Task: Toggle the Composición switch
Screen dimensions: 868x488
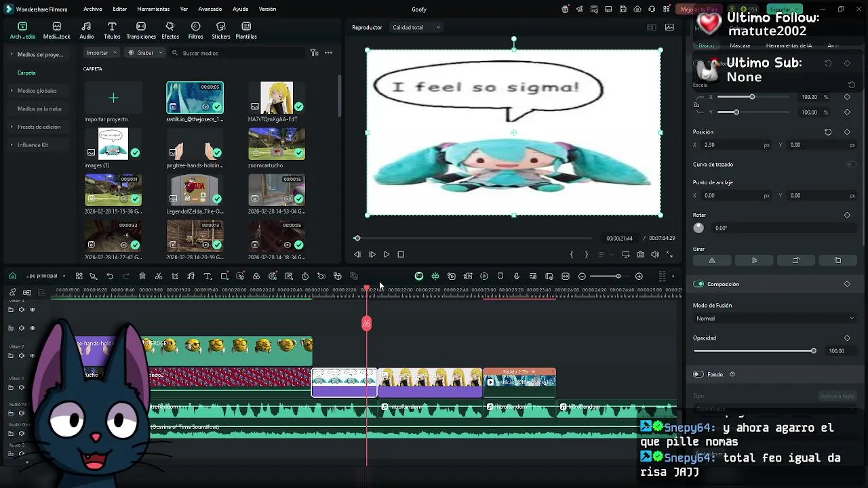Action: pyautogui.click(x=698, y=284)
